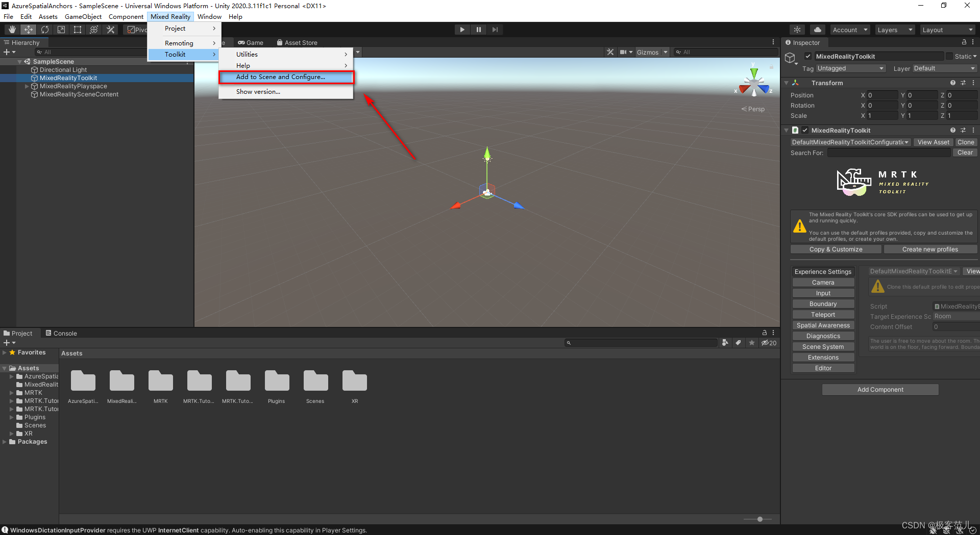Open the Spatial Awareness settings
Screen dimensions: 980x535
coord(823,325)
